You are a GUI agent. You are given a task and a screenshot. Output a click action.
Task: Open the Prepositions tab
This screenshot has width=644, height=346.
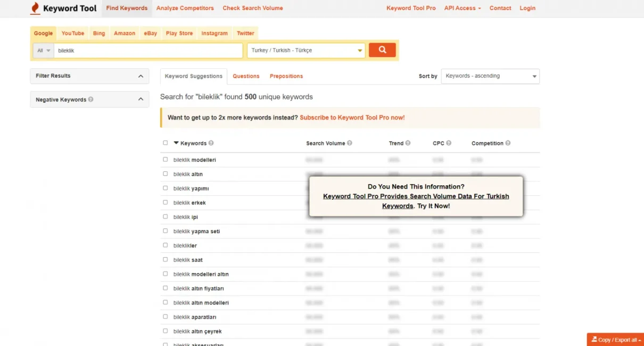pos(286,76)
